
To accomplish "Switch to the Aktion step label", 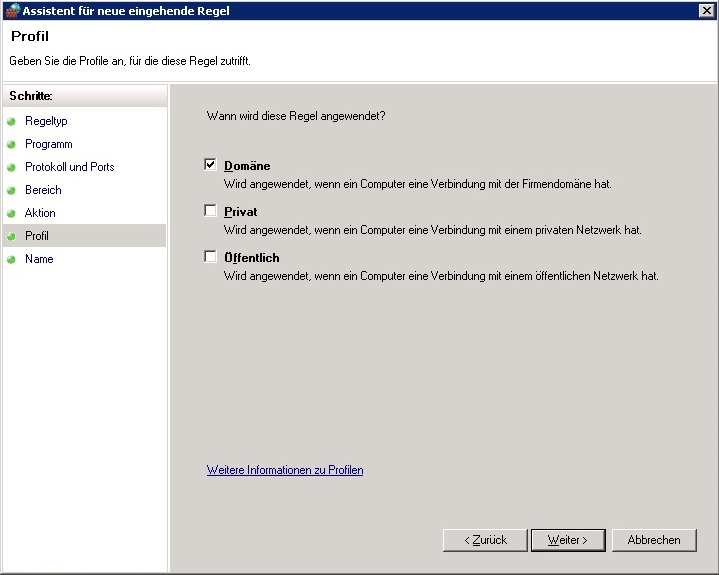I will pos(40,213).
